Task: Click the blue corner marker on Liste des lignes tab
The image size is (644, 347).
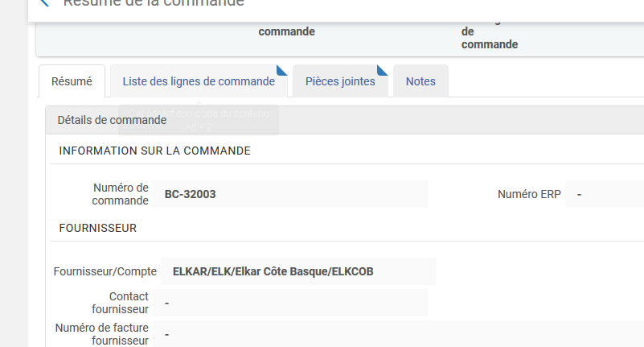Action: [281, 69]
